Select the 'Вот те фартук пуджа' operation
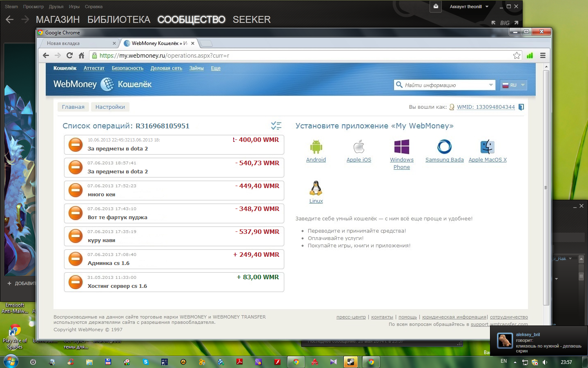 pyautogui.click(x=174, y=213)
